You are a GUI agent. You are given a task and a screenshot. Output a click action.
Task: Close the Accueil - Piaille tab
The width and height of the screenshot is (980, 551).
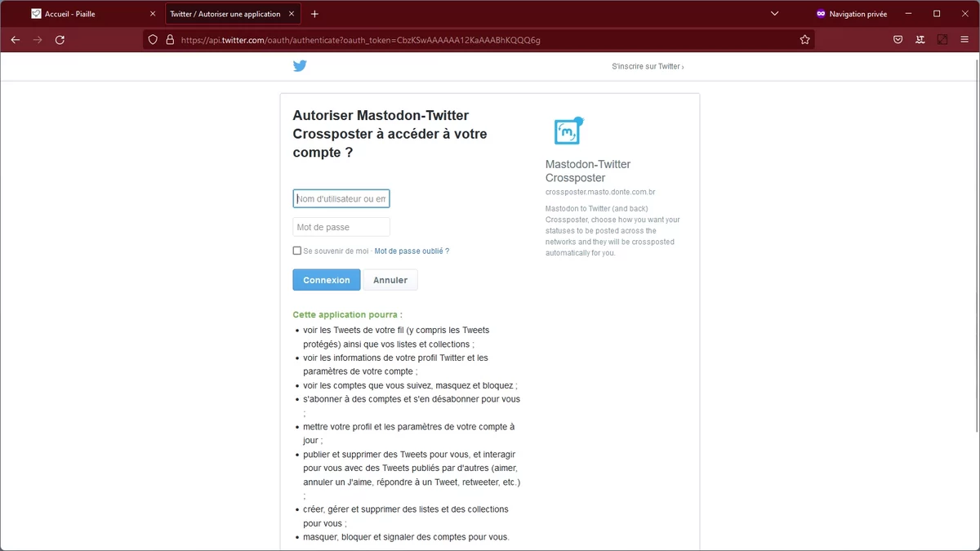tap(153, 14)
